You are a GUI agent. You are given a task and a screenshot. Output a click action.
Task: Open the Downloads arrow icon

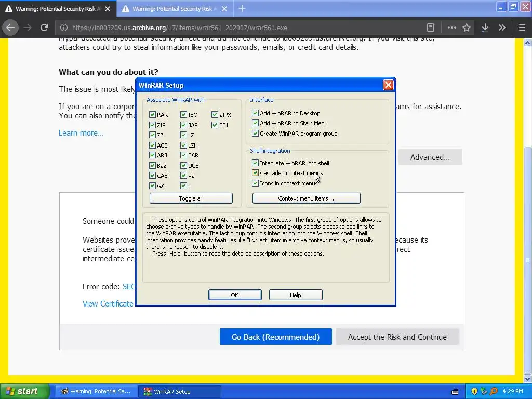[485, 28]
